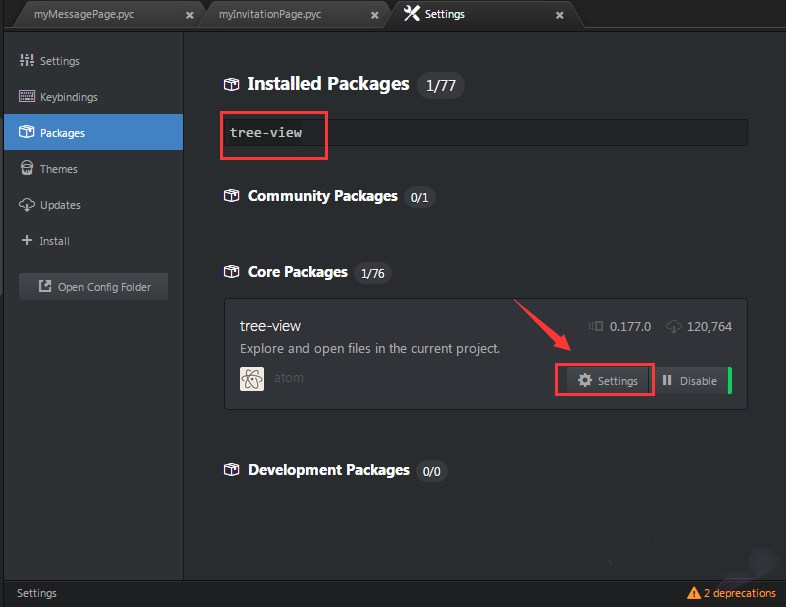Viewport: 786px width, 607px height.
Task: Go to the Updates section
Action: 60,205
